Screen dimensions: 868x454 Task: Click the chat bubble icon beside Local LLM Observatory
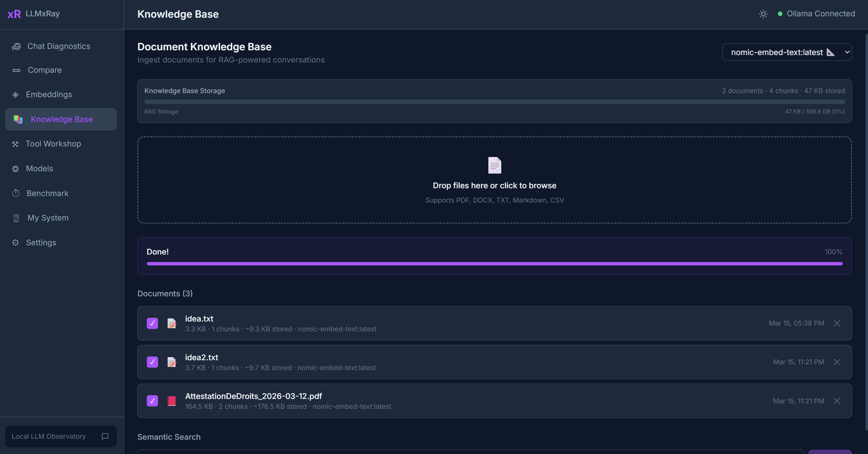click(x=105, y=437)
